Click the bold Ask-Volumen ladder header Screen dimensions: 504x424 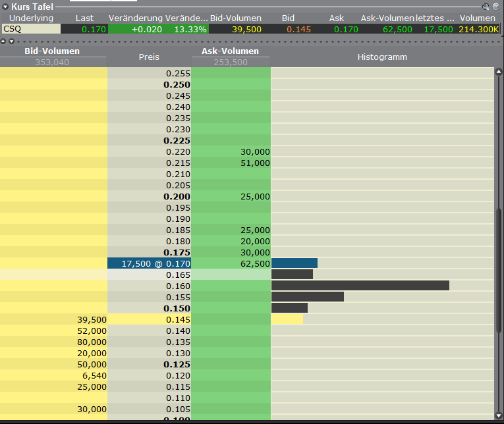230,51
